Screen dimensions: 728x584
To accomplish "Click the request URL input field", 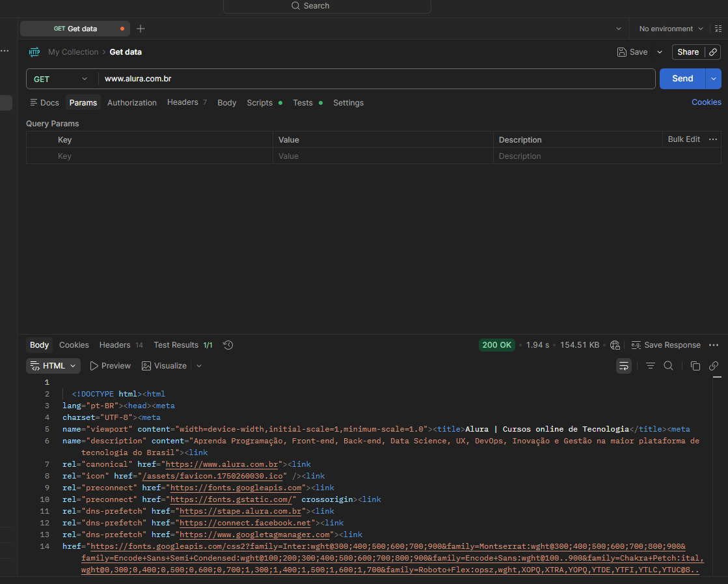I will 376,79.
